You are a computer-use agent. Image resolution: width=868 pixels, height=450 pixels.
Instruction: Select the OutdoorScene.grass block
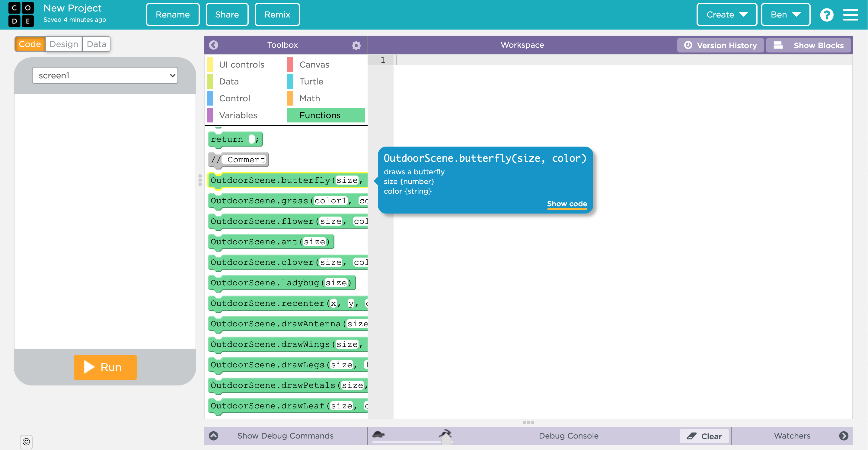(287, 201)
